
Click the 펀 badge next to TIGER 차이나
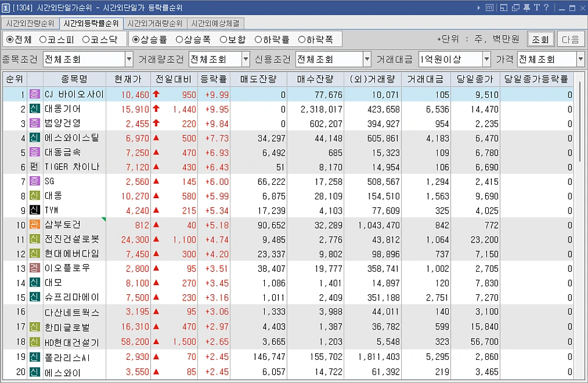[35, 167]
